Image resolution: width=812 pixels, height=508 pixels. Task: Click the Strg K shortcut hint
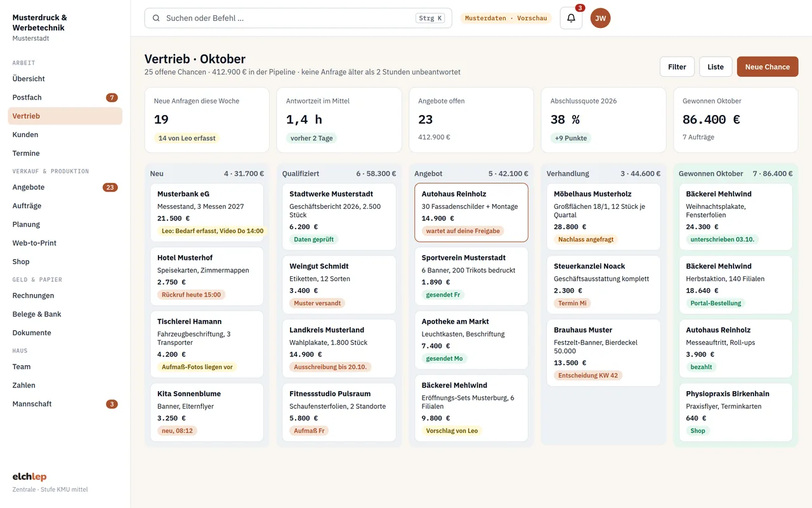pos(431,18)
